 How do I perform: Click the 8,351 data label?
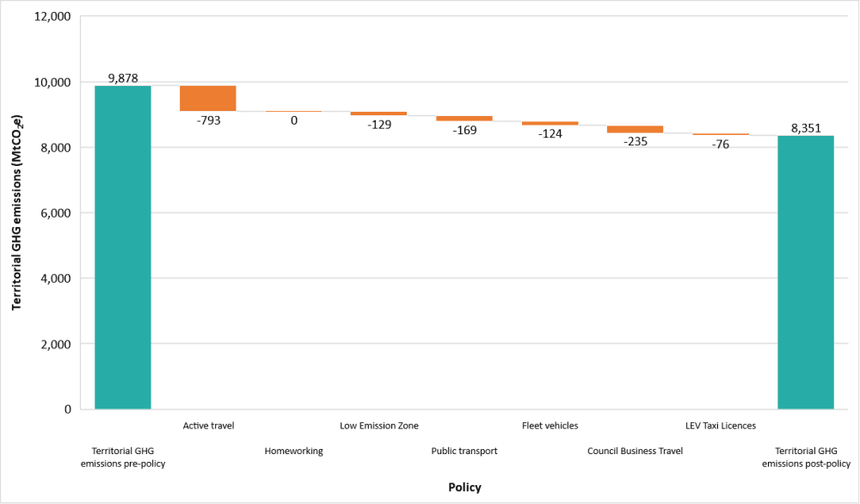tap(807, 128)
